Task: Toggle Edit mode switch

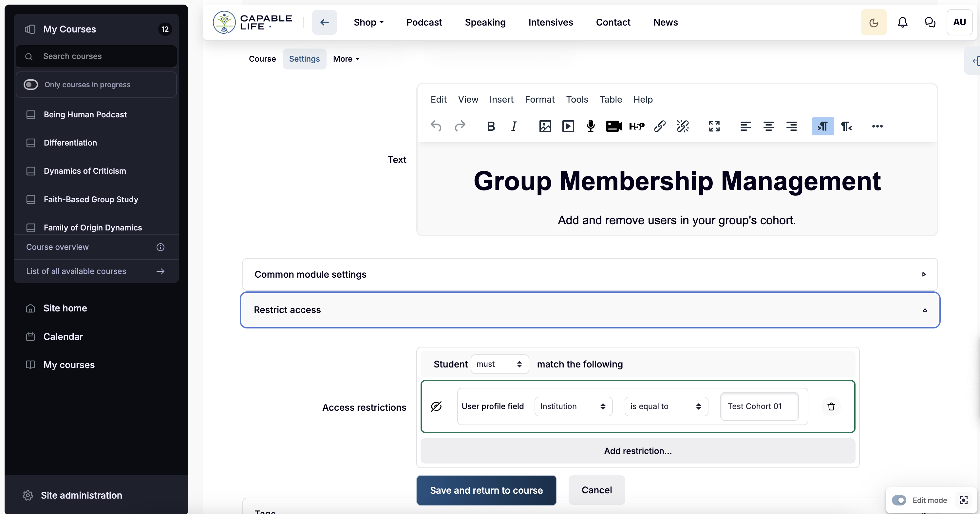Action: point(899,500)
